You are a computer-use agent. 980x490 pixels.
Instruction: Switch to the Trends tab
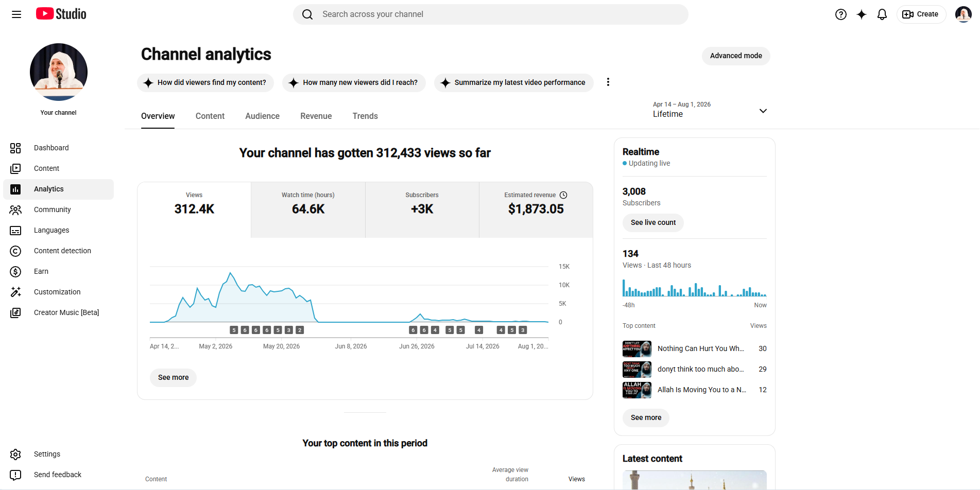(x=365, y=116)
